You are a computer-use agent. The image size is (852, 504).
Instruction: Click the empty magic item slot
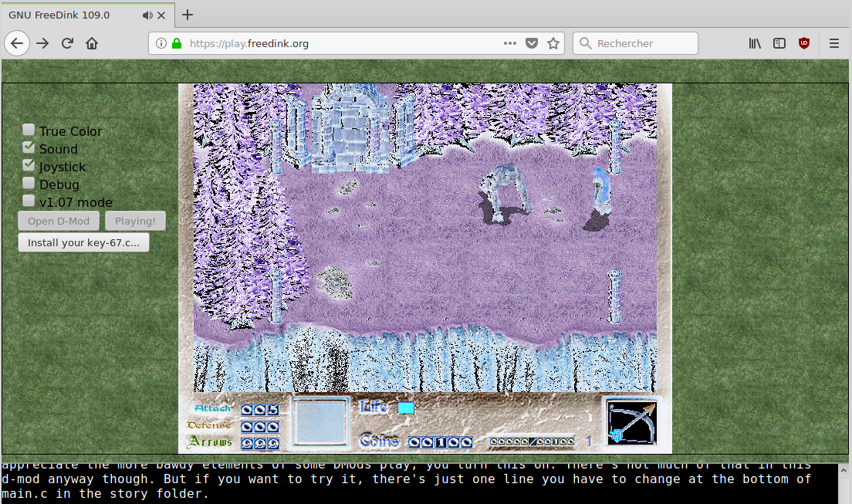321,422
